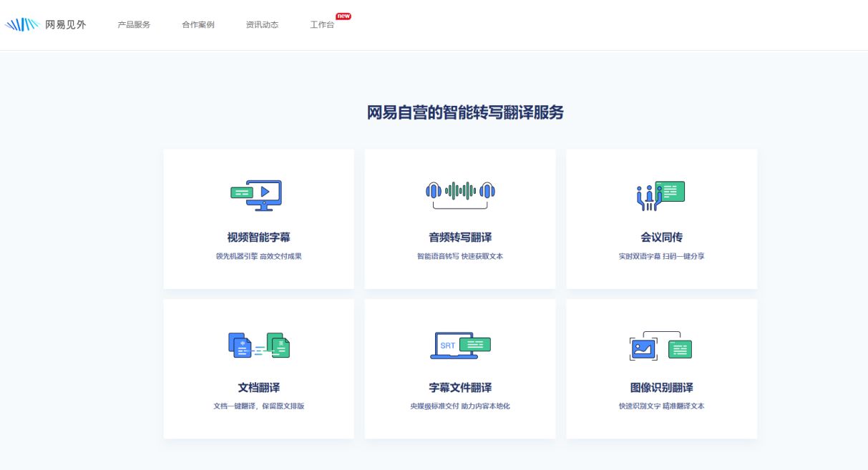Go to the 工作台 workspace
Image resolution: width=868 pixels, height=470 pixels.
coord(321,24)
